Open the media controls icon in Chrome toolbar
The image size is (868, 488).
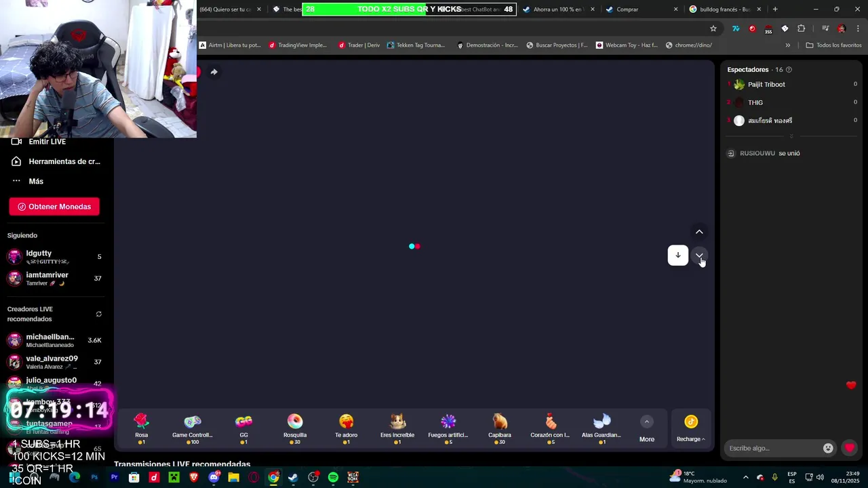(x=825, y=28)
